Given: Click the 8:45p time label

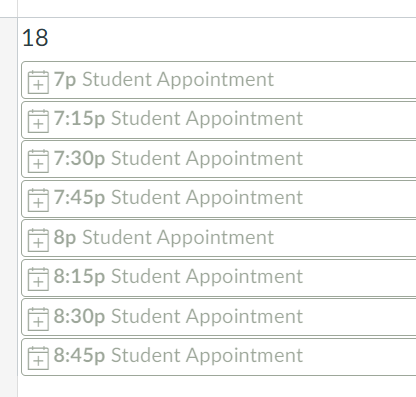Looking at the screenshot, I should click(x=79, y=355).
